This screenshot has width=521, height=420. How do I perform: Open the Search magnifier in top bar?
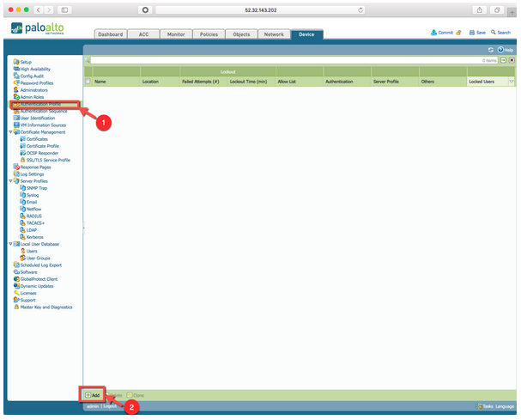[x=491, y=32]
